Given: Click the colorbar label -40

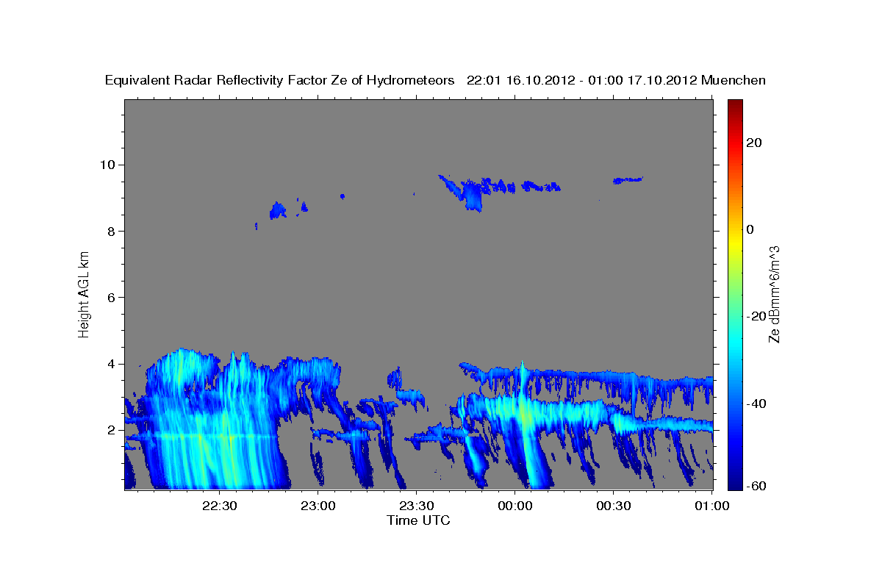Looking at the screenshot, I should pos(756,403).
